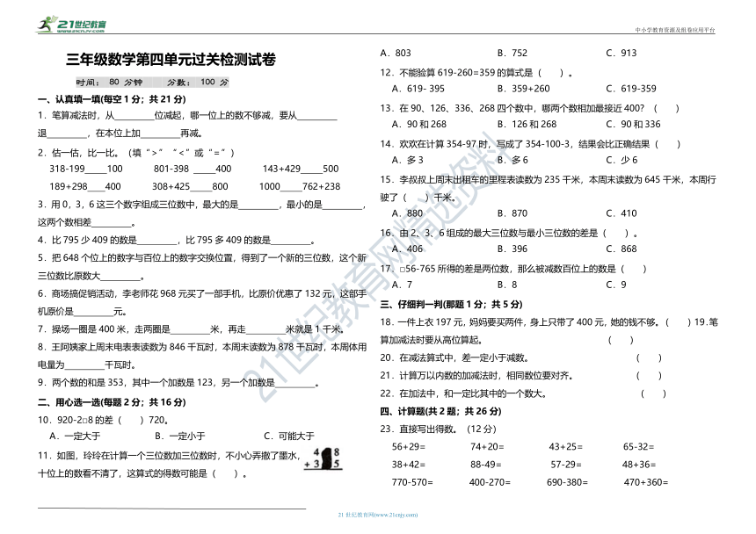This screenshot has width=756, height=534.
Task: Click the calculation "56+29="
Action: click(409, 447)
